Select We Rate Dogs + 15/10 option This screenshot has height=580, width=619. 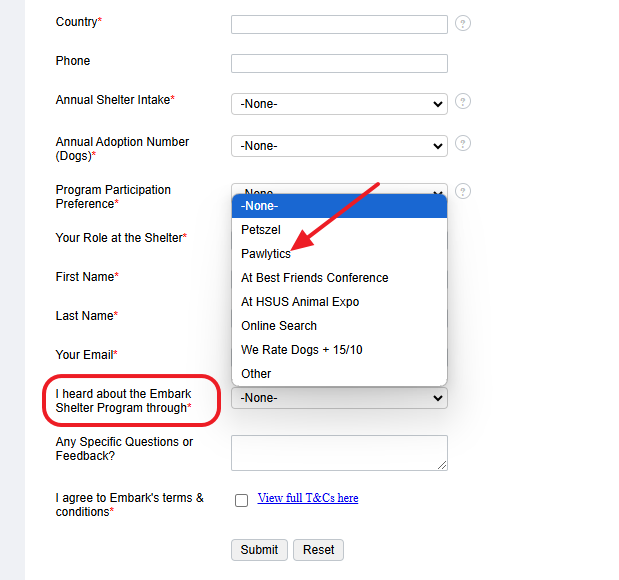coord(339,350)
